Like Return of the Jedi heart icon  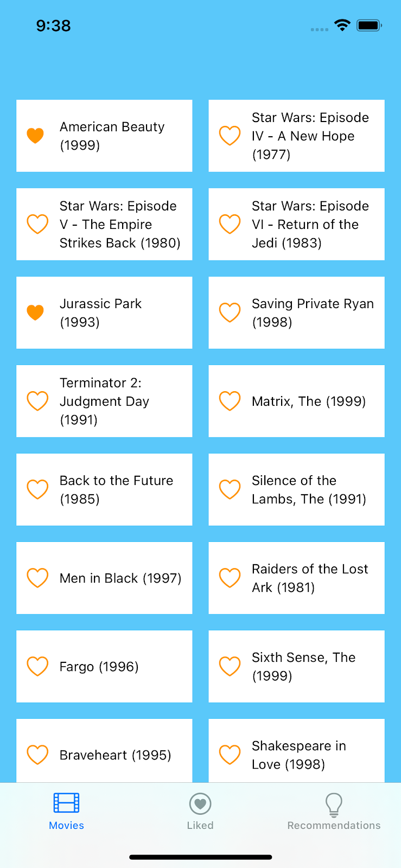pos(230,224)
